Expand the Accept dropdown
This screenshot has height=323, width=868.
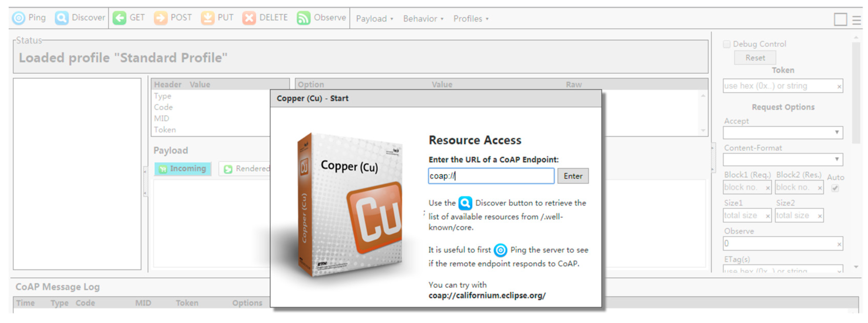click(x=782, y=133)
